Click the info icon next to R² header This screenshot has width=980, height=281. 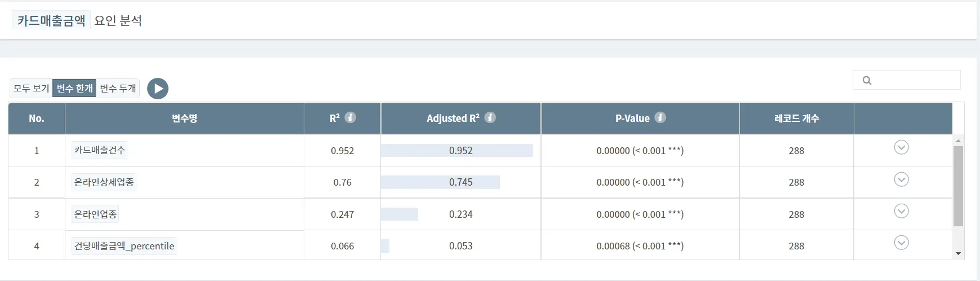[x=351, y=117]
